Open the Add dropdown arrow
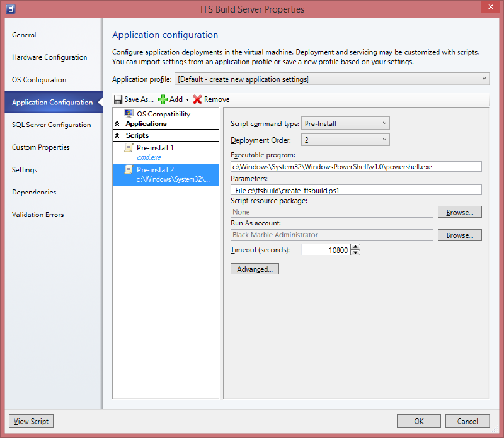This screenshot has height=438, width=504. [x=187, y=100]
